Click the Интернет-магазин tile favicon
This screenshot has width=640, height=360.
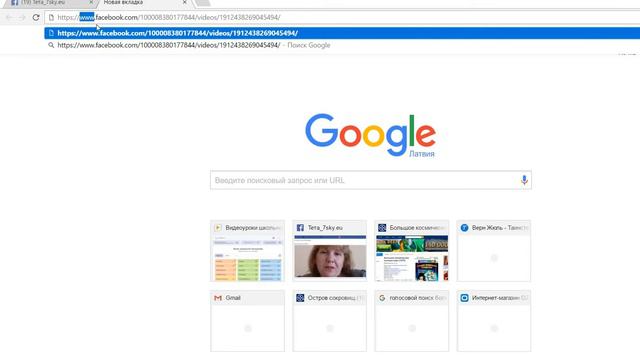pos(464,298)
